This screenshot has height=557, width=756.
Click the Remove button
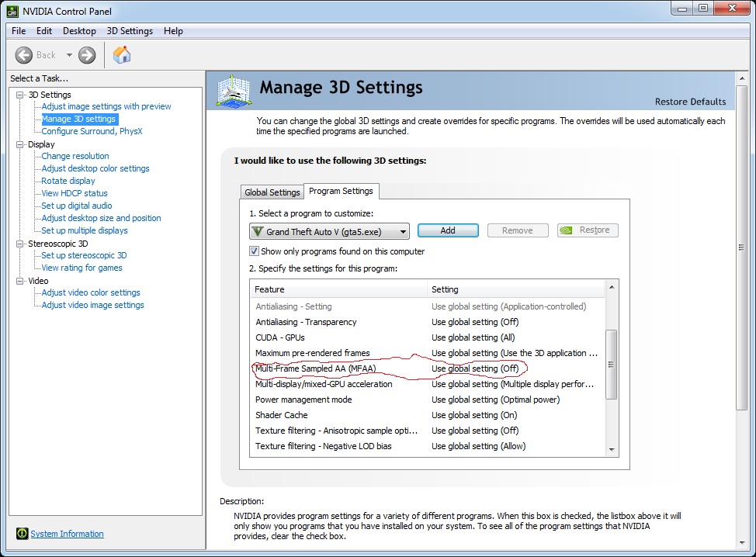point(518,230)
